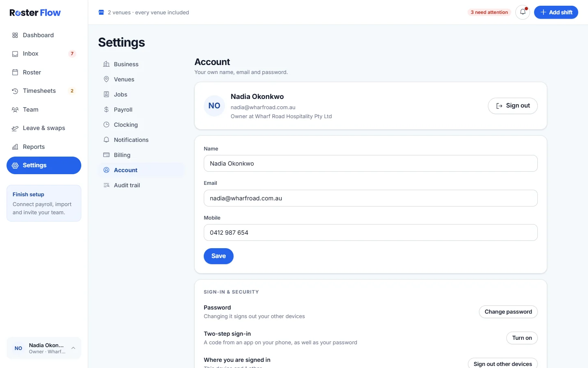The width and height of the screenshot is (588, 368).
Task: Click the Business building icon
Action: pyautogui.click(x=107, y=64)
